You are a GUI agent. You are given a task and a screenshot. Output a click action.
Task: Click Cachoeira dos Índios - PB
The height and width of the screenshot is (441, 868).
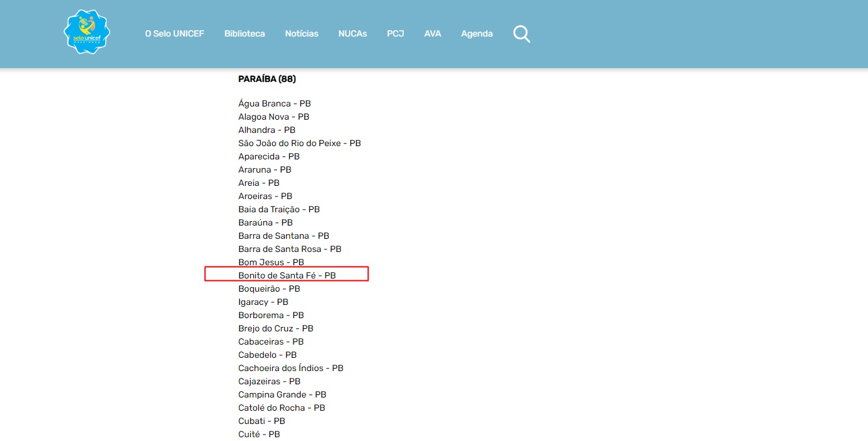tap(290, 369)
